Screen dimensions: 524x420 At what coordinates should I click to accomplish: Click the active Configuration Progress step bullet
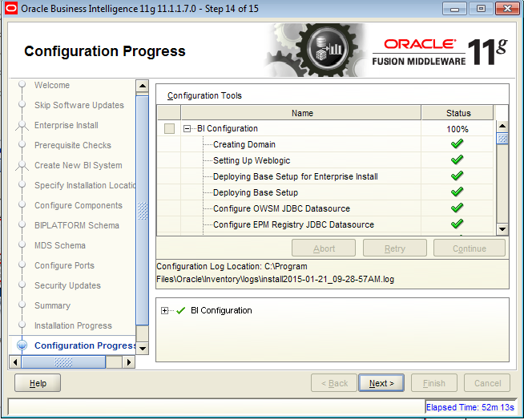click(22, 345)
